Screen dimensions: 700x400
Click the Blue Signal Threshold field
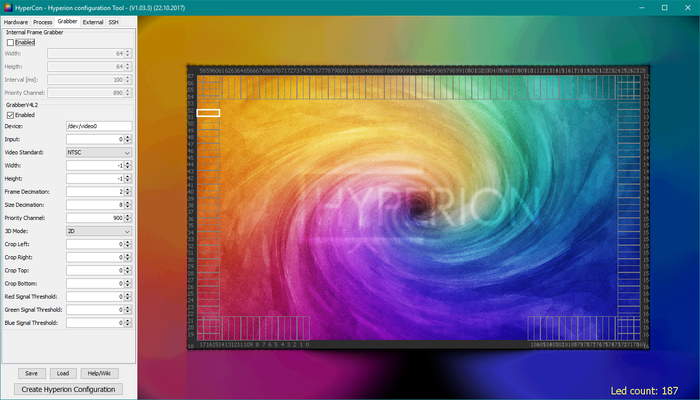(92, 323)
